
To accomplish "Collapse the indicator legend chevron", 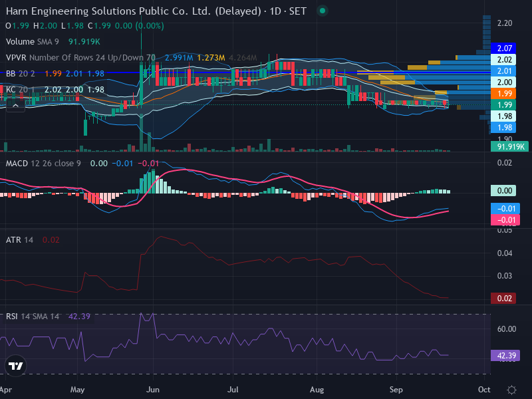I will (x=15, y=106).
